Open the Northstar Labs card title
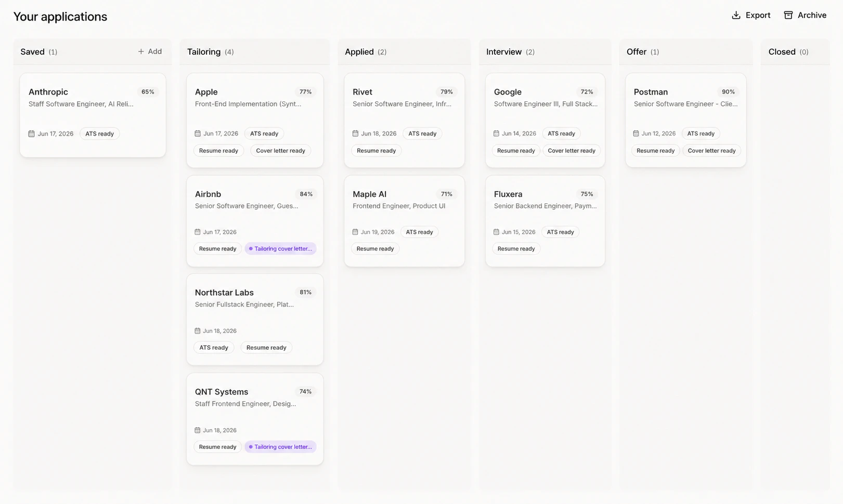843x504 pixels. click(x=224, y=293)
